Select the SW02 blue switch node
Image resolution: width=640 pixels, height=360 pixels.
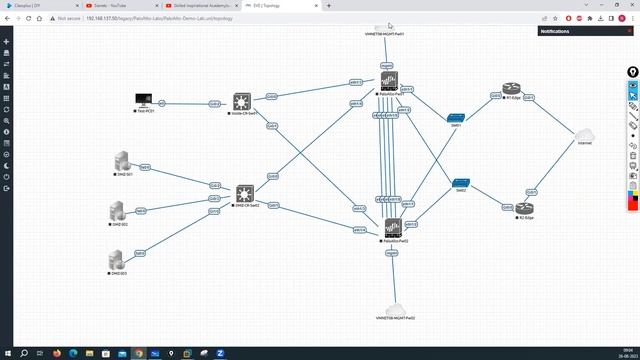(x=461, y=183)
